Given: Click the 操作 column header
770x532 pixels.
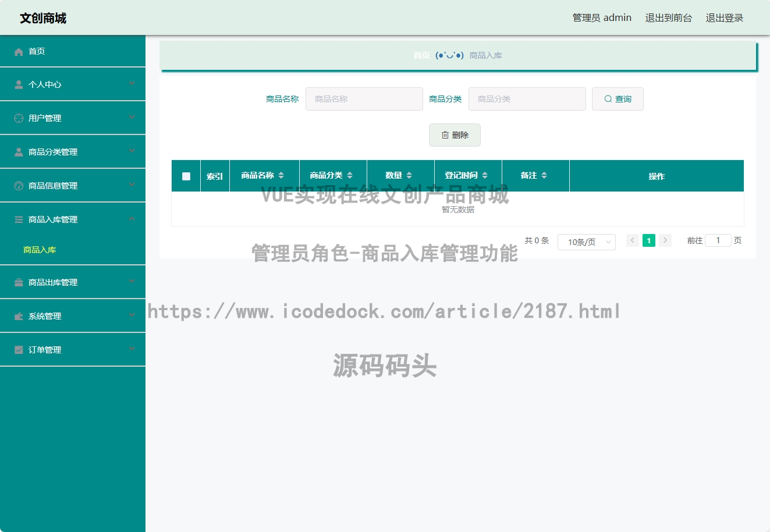Looking at the screenshot, I should click(657, 176).
